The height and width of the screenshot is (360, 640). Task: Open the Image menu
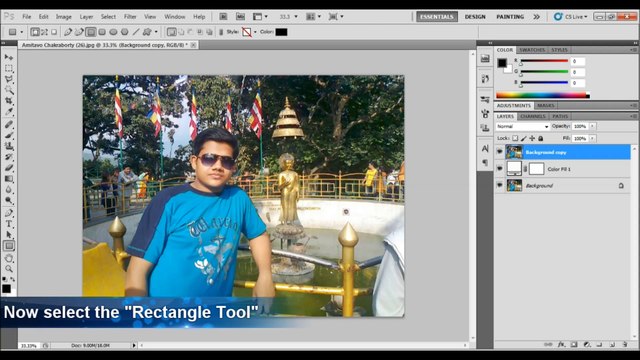(x=64, y=17)
